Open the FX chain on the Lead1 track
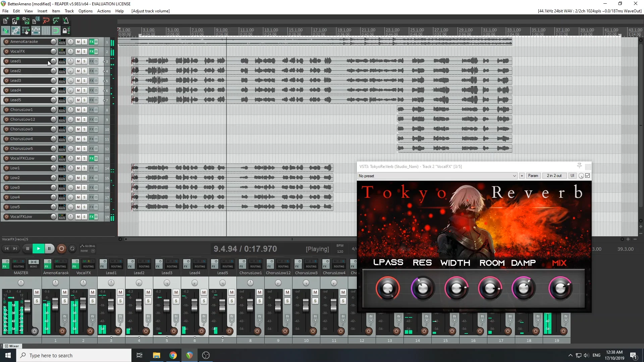Viewport: 644px width, 362px height. pos(91,61)
